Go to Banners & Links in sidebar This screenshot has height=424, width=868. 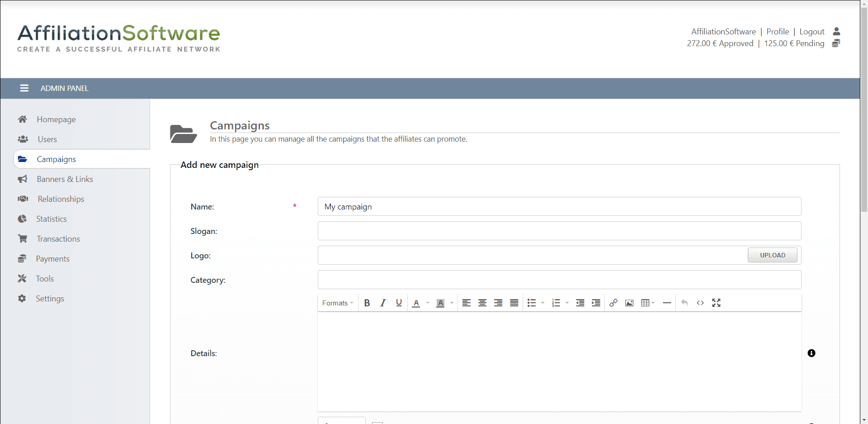point(65,179)
